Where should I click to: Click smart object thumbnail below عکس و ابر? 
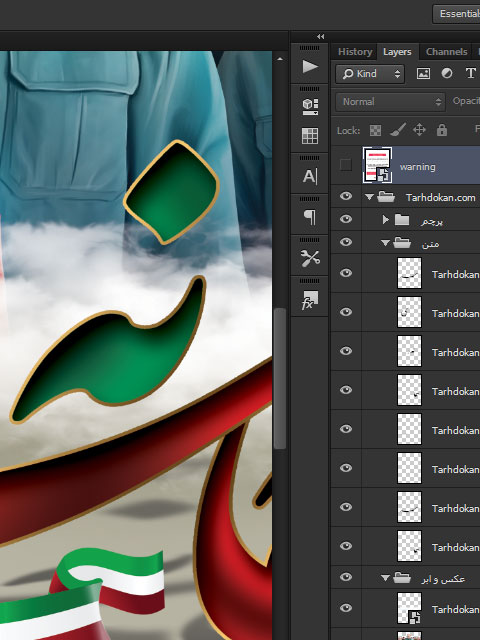409,608
